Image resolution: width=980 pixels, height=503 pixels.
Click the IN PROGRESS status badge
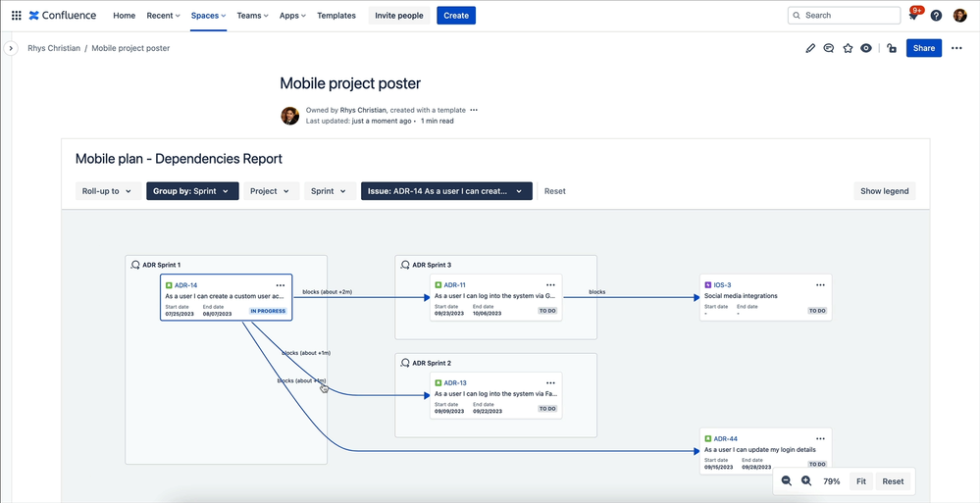click(268, 311)
